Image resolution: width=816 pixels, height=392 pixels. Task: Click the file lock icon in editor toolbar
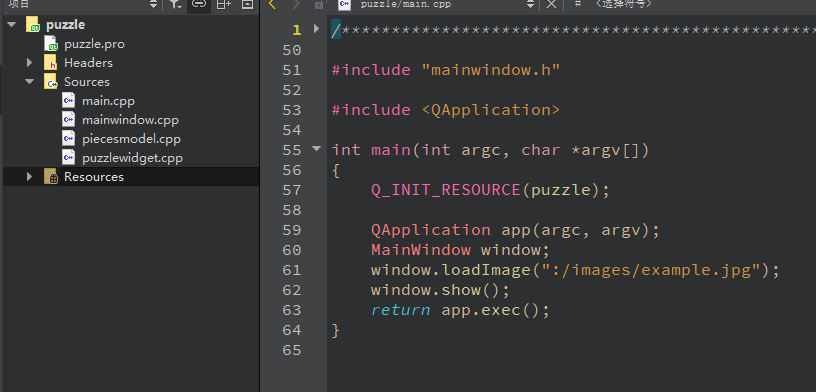(x=319, y=4)
